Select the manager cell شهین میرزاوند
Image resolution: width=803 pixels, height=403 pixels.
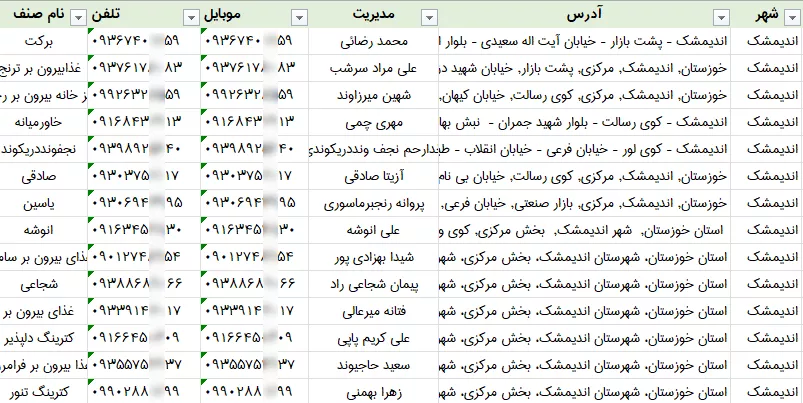coord(374,95)
